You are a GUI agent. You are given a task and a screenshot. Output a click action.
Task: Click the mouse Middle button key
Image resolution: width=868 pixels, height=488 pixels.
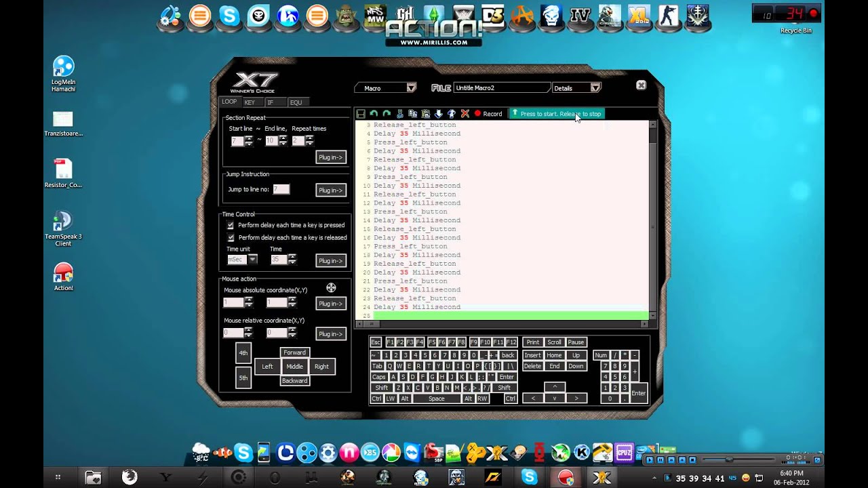(294, 367)
